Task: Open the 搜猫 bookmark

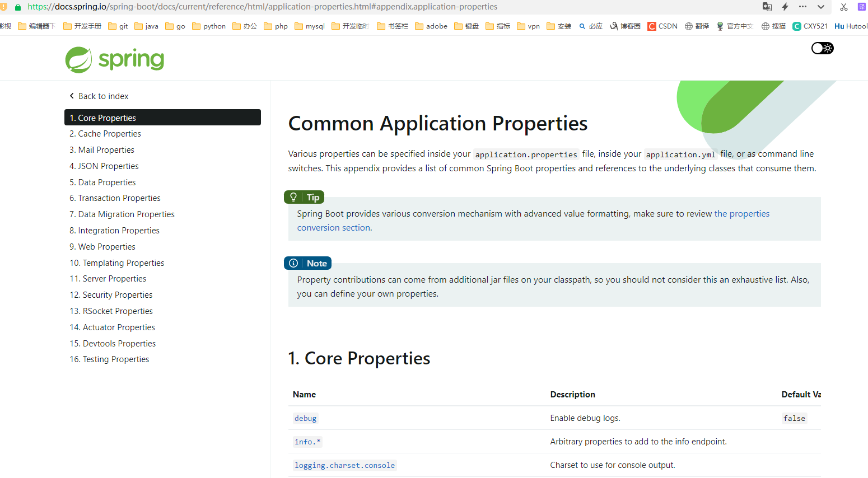Action: click(773, 26)
